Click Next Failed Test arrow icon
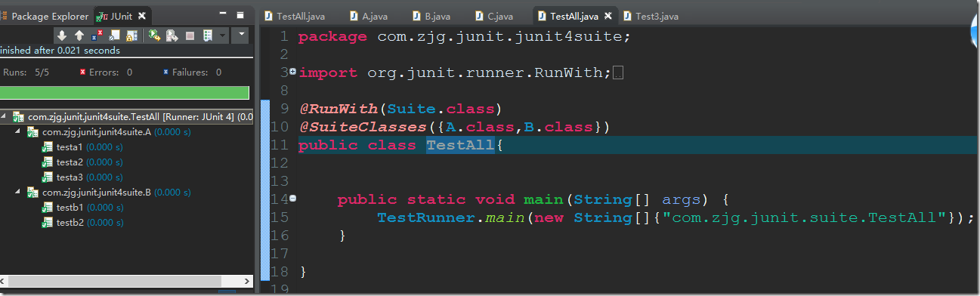 [62, 35]
